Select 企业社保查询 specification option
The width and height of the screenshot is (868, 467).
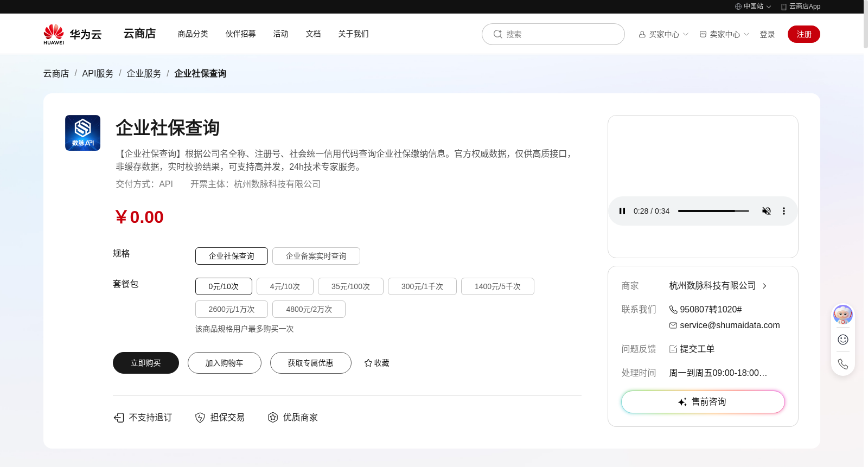[232, 256]
